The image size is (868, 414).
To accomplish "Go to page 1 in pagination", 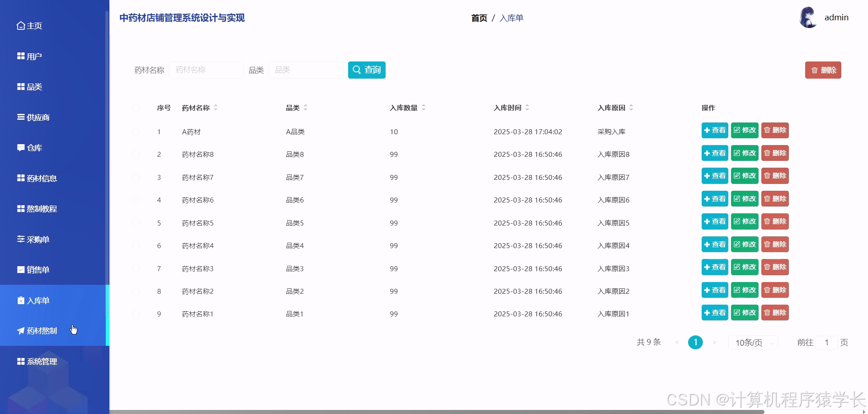I will (695, 342).
